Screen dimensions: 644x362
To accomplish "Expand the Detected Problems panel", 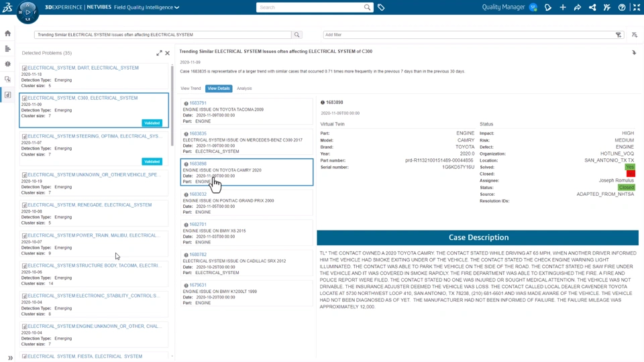I will click(160, 53).
